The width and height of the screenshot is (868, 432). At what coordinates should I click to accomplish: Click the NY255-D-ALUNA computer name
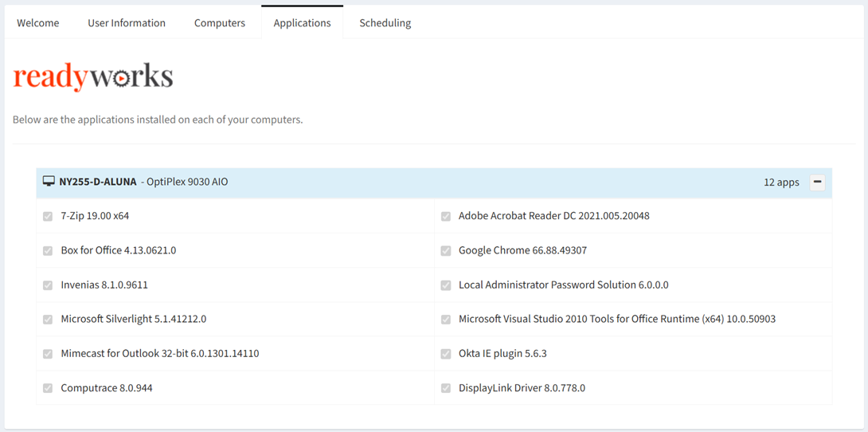point(98,182)
